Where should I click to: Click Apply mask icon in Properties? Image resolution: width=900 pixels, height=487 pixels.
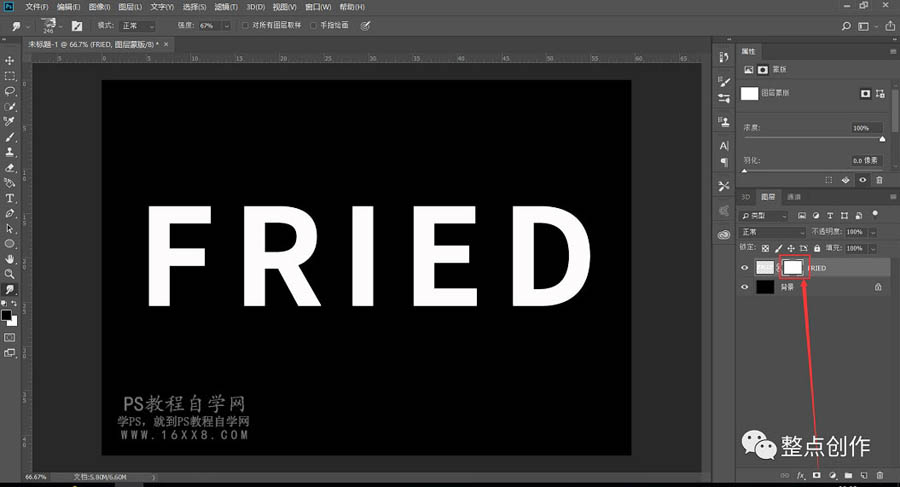[x=845, y=180]
